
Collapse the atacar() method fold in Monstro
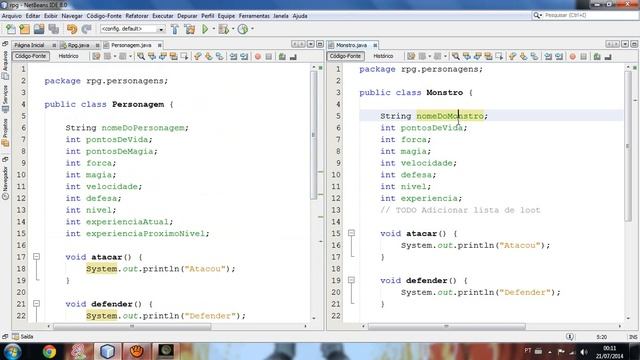[x=351, y=233]
